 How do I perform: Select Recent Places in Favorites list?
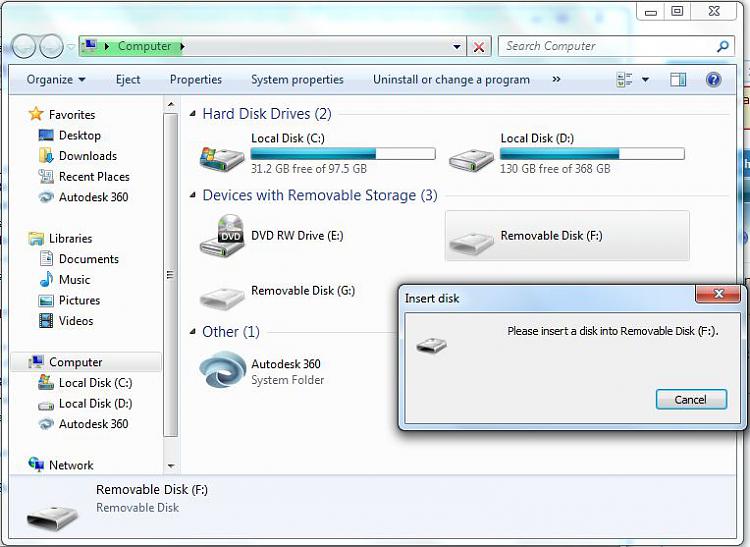pos(94,176)
